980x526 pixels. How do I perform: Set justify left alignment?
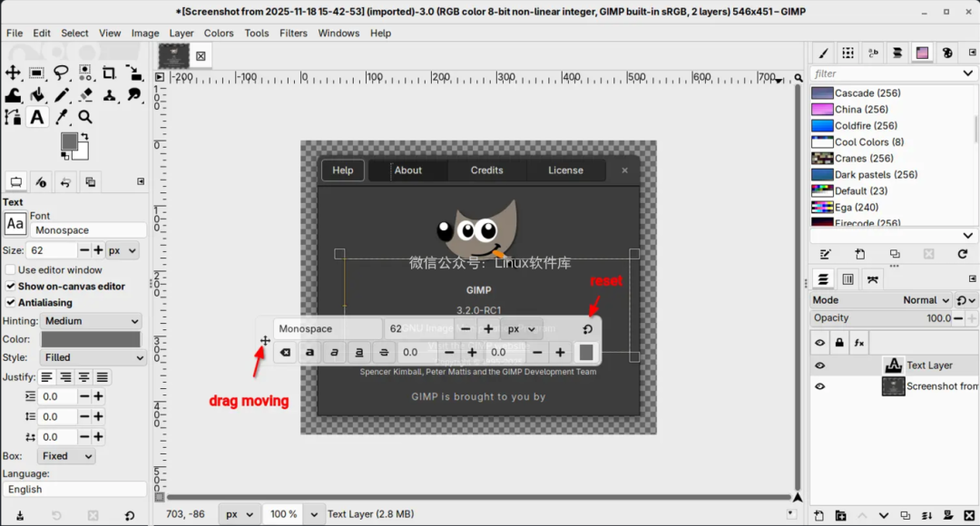click(46, 377)
